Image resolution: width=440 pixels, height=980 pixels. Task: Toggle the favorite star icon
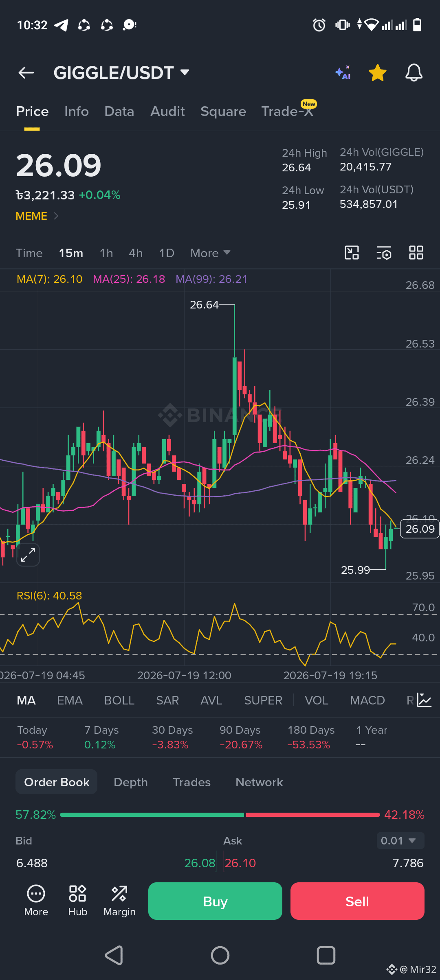point(378,73)
